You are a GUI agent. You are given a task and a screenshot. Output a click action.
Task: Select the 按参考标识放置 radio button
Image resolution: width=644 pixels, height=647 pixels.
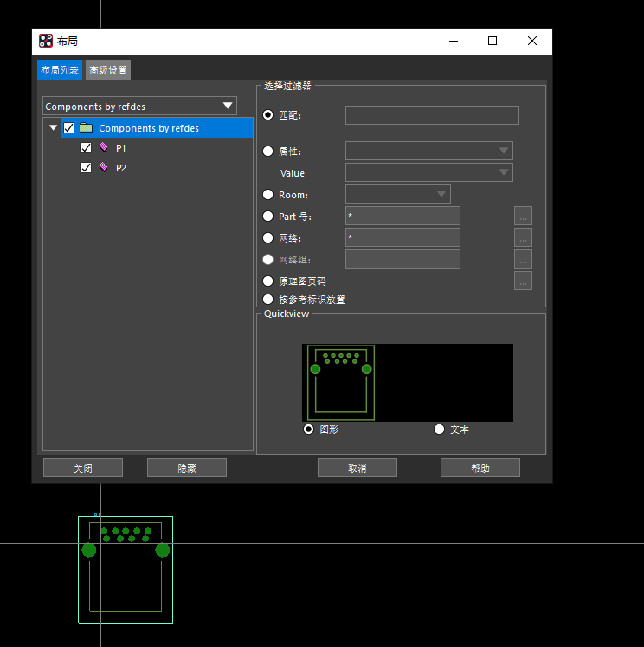[x=268, y=299]
